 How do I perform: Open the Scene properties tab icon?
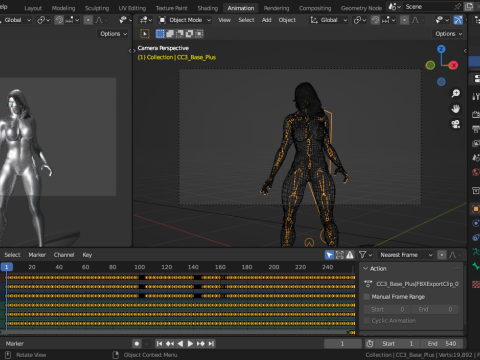pyautogui.click(x=476, y=158)
